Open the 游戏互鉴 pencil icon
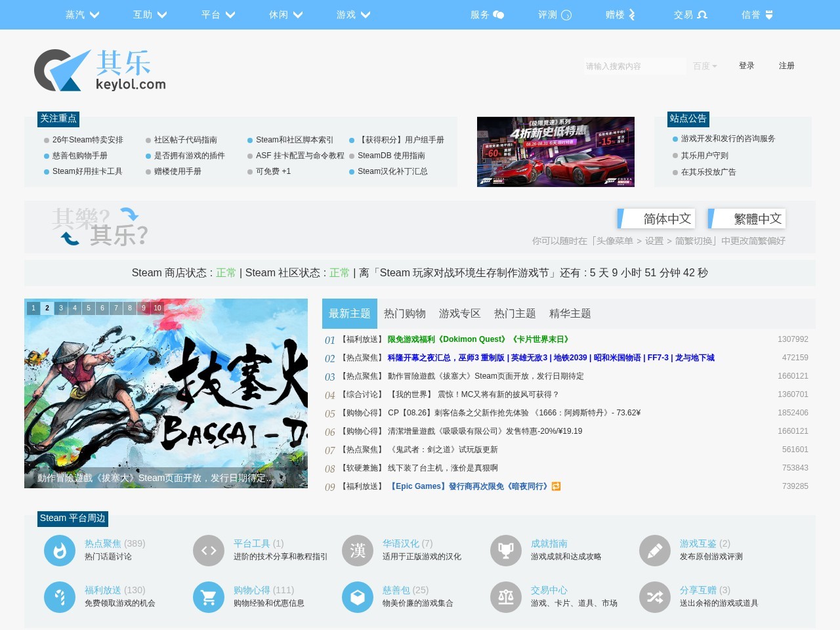 [x=655, y=551]
